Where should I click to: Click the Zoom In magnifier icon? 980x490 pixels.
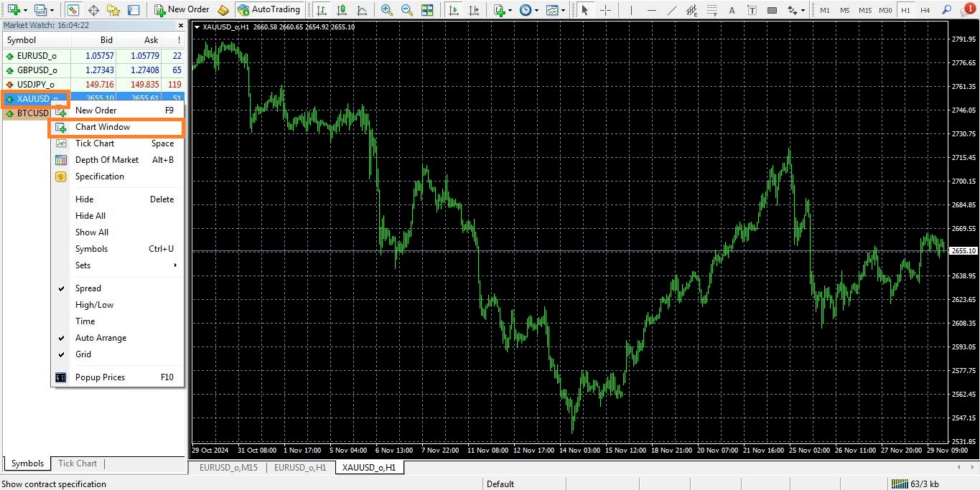(x=387, y=10)
